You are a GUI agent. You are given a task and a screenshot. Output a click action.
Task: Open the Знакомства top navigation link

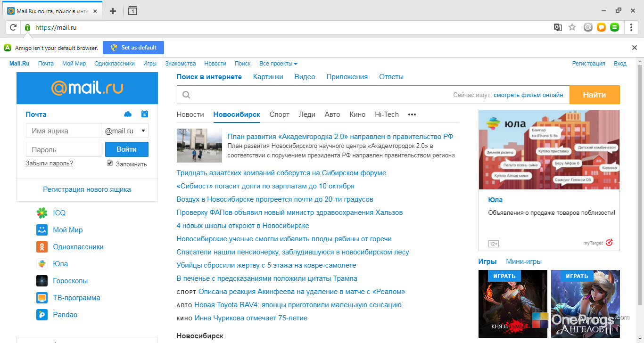coord(181,64)
